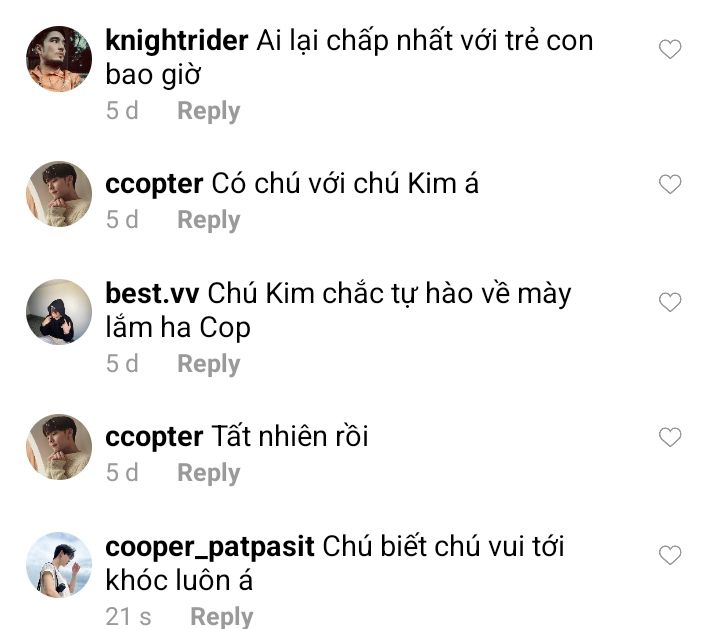The width and height of the screenshot is (719, 629).
Task: Tap the heart on best.vv's comment
Action: 670,302
